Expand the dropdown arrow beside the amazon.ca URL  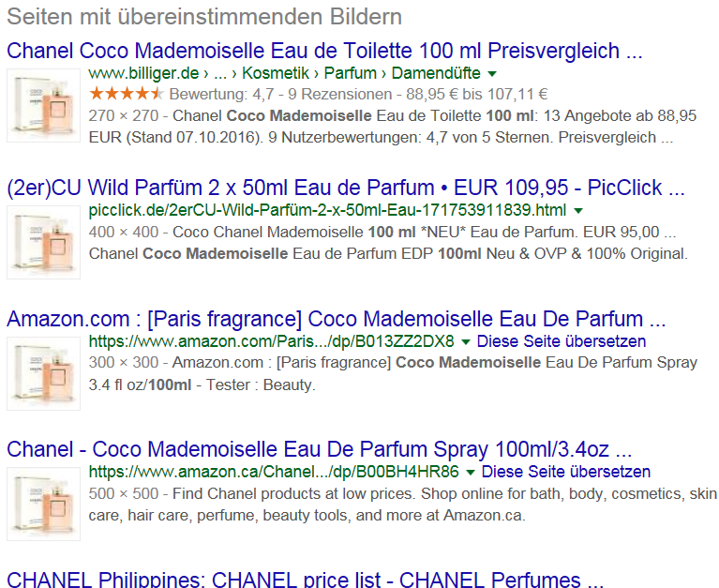pyautogui.click(x=470, y=472)
